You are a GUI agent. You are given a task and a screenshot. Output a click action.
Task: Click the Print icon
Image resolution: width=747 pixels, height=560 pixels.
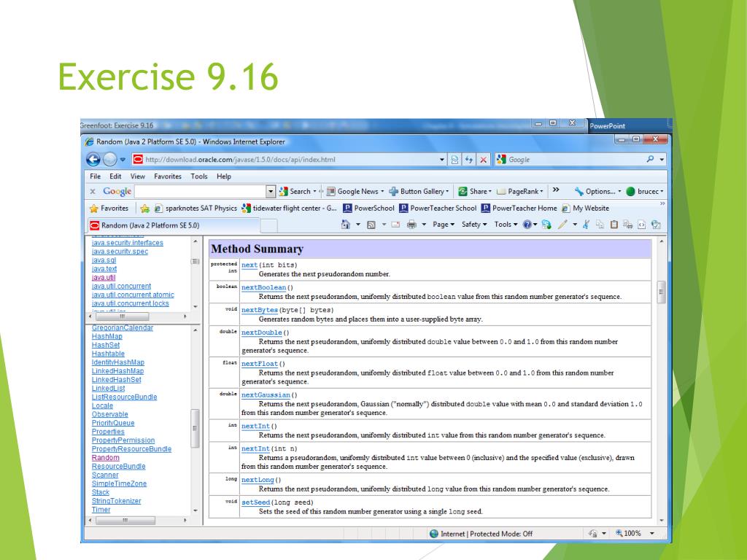(411, 225)
